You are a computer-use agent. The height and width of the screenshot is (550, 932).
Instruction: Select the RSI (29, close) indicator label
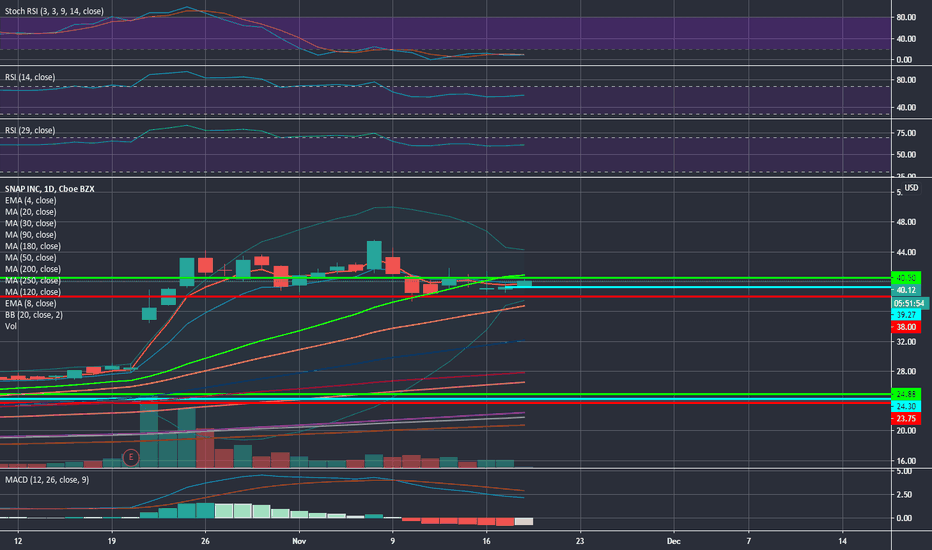(x=30, y=130)
